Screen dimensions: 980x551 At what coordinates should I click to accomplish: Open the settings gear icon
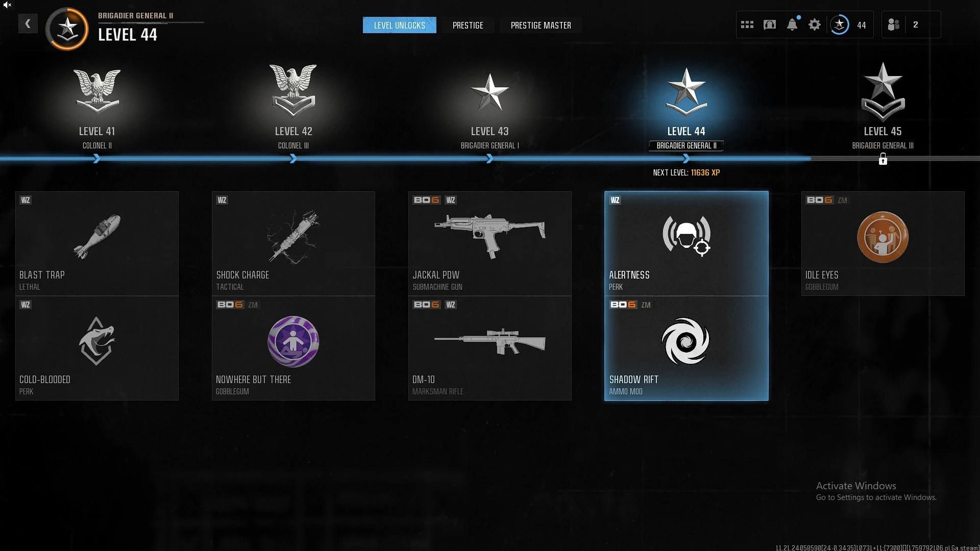coord(815,24)
